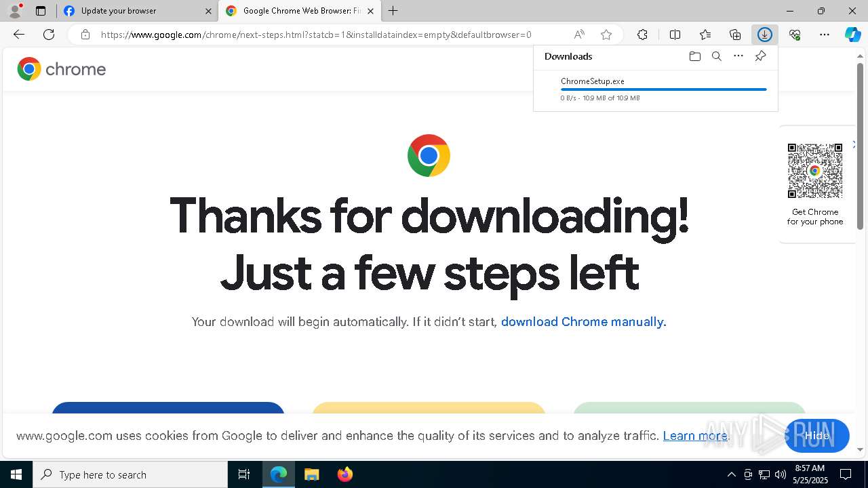This screenshot has width=868, height=488.
Task: Open File Explorer from the taskbar
Action: (x=312, y=474)
